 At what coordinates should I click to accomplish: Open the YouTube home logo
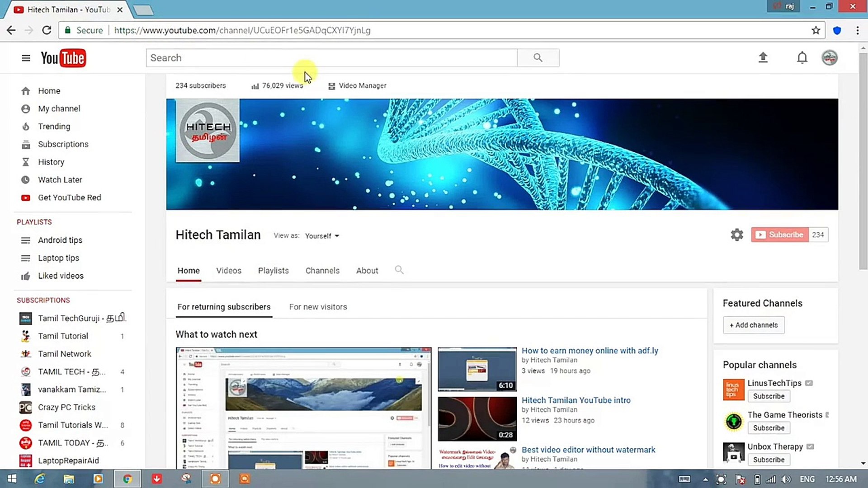point(63,58)
